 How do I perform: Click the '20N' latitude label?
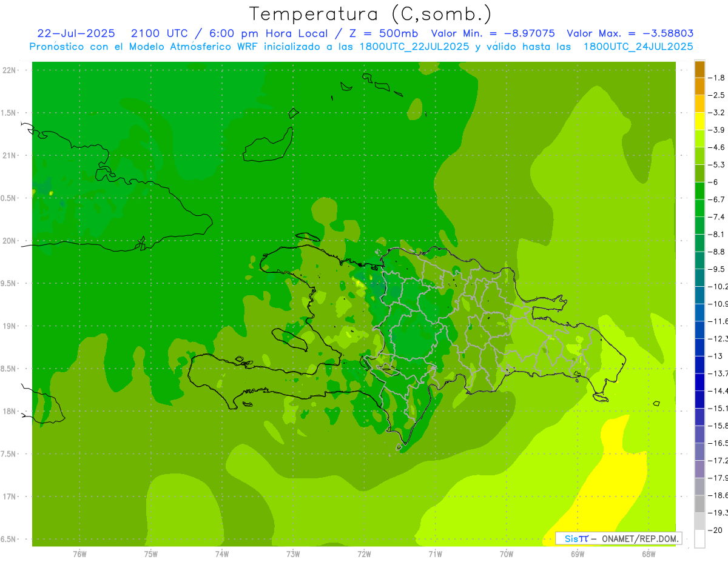10,241
